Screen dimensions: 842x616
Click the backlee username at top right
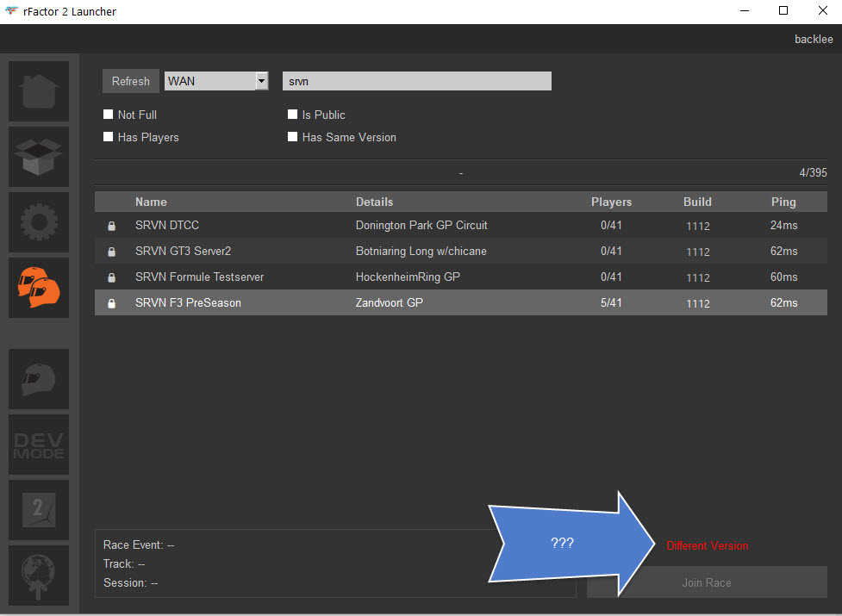click(x=814, y=39)
